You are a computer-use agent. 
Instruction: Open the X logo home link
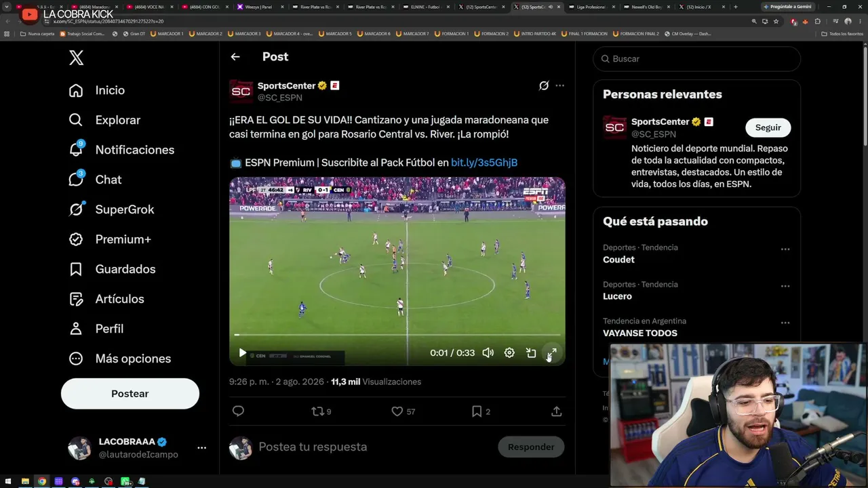click(77, 58)
